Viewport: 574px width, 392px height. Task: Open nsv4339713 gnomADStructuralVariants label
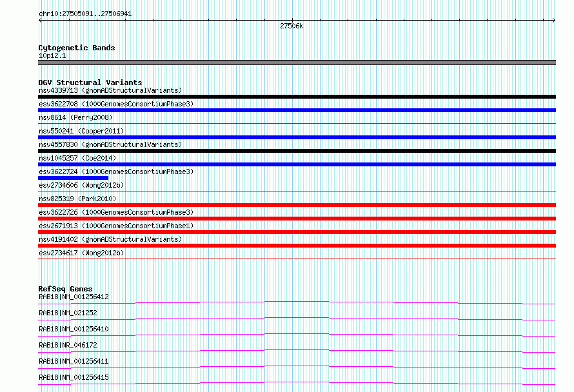pos(110,90)
